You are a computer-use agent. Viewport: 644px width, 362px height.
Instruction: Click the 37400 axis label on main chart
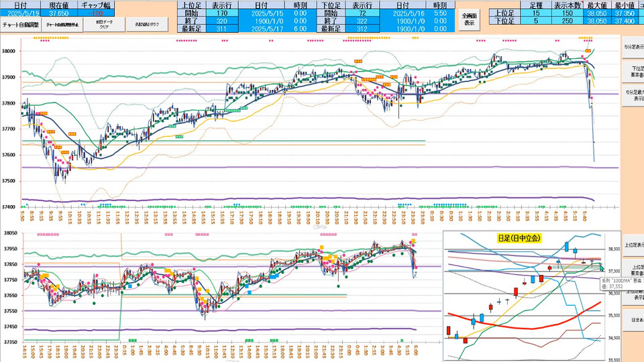tap(9, 207)
